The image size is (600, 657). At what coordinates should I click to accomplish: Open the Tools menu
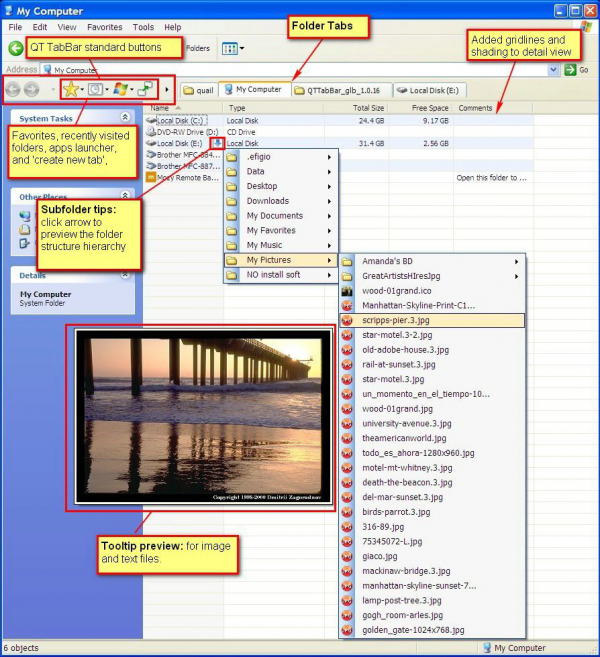click(x=143, y=27)
